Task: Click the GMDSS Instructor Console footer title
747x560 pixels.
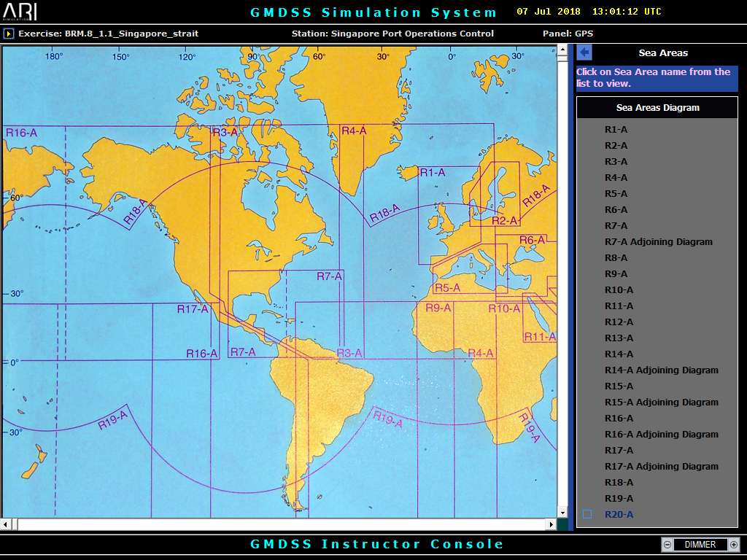Action: [x=376, y=544]
